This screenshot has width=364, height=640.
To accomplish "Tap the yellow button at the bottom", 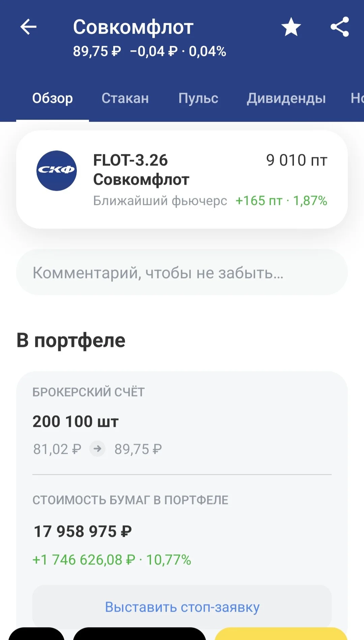I will (281, 634).
